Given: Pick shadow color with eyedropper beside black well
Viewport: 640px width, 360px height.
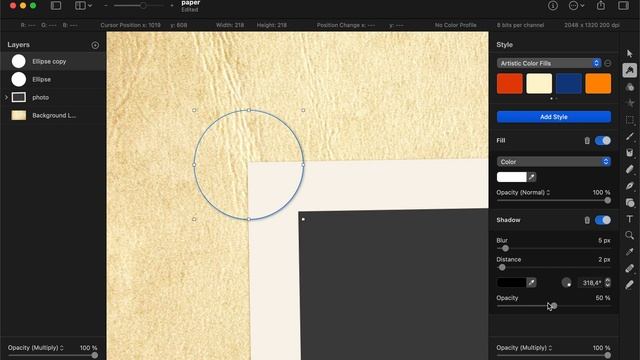Looking at the screenshot, I should point(531,282).
